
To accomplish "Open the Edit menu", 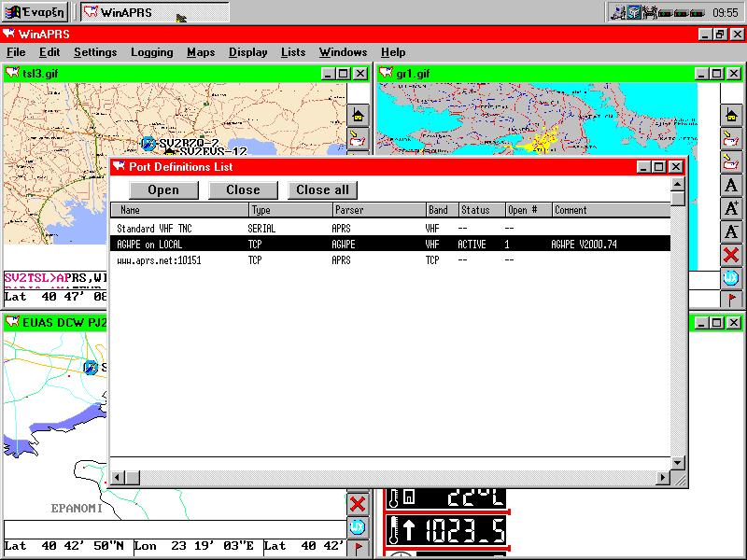I will pyautogui.click(x=49, y=52).
